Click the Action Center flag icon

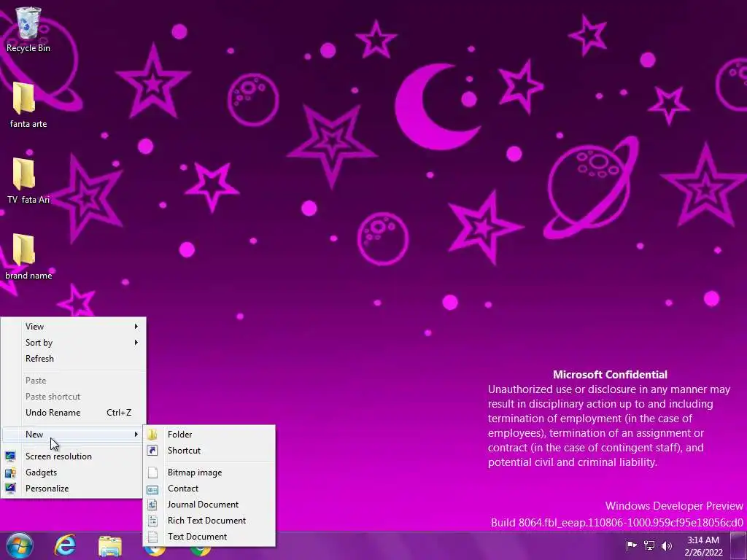631,545
